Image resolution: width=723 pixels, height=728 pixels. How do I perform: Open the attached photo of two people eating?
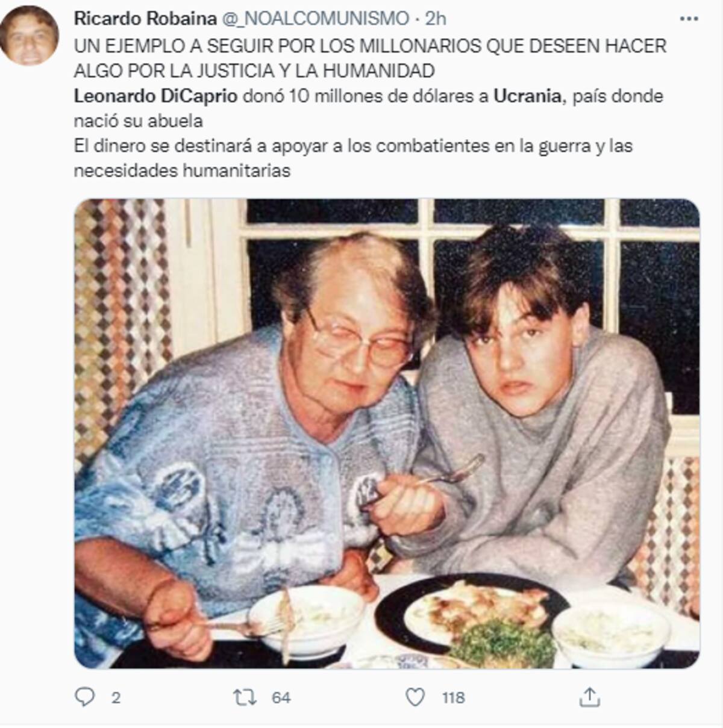[387, 434]
